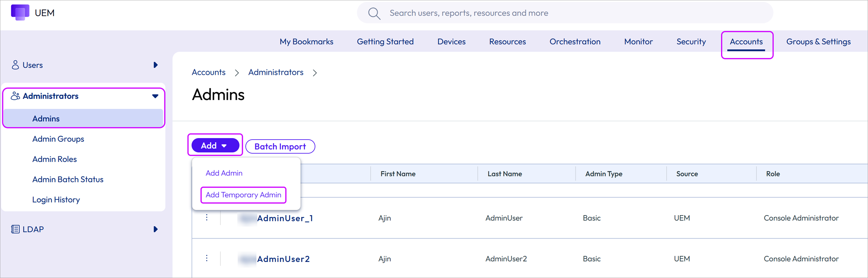Open Admin Batch Status in sidebar

point(68,179)
